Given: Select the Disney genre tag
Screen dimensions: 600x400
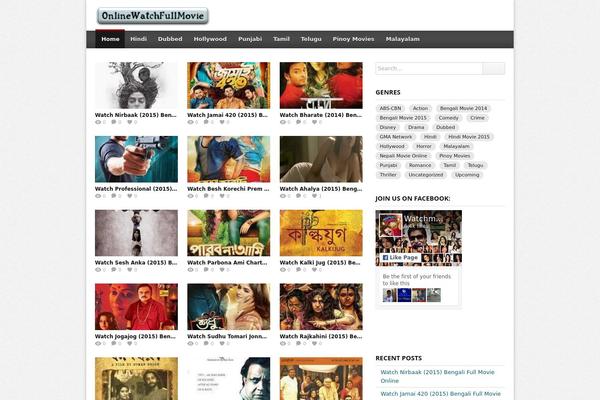Looking at the screenshot, I should pos(388,127).
